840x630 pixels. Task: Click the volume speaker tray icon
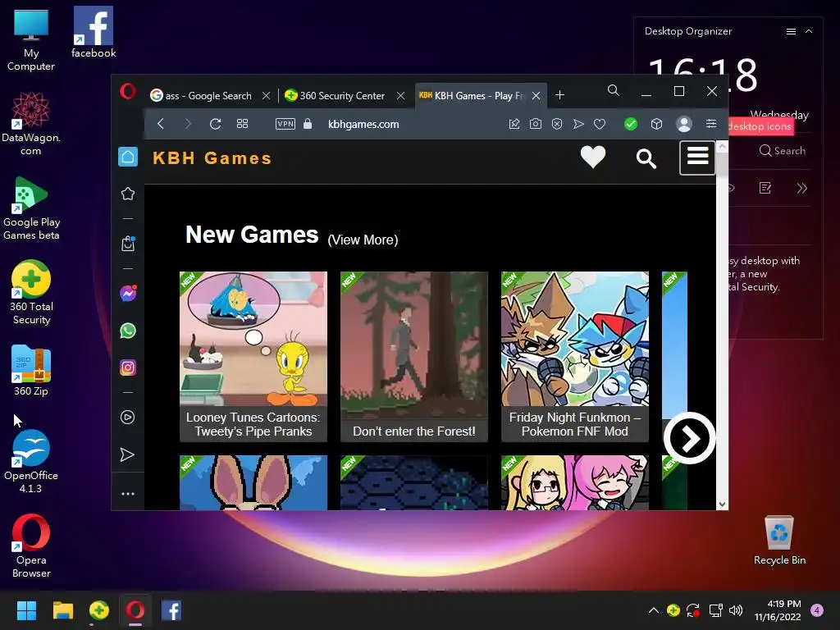[x=736, y=610]
